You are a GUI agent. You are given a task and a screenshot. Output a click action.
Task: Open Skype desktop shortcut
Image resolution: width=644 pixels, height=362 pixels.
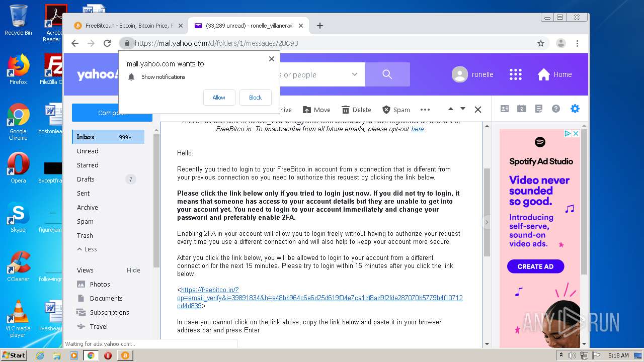click(18, 217)
